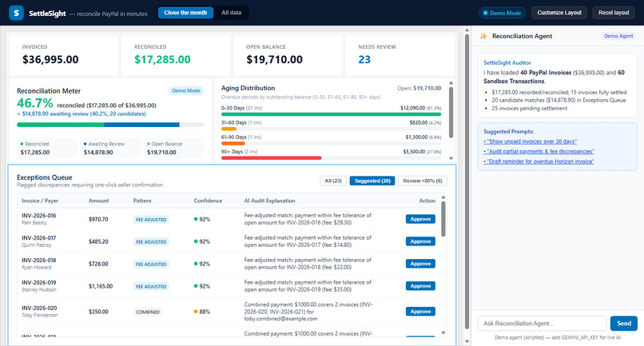The image size is (644, 346).
Task: Click the 0–30 Days green aging bar
Action: pos(331,114)
